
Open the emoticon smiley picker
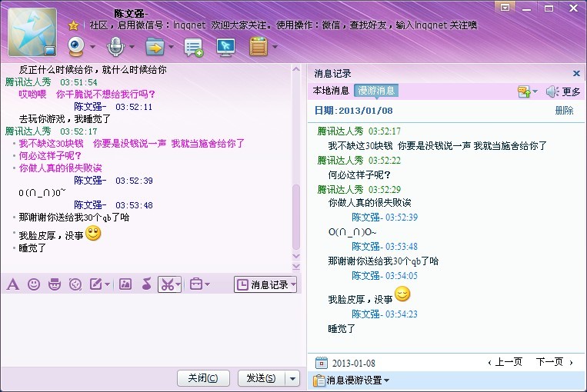[34, 284]
